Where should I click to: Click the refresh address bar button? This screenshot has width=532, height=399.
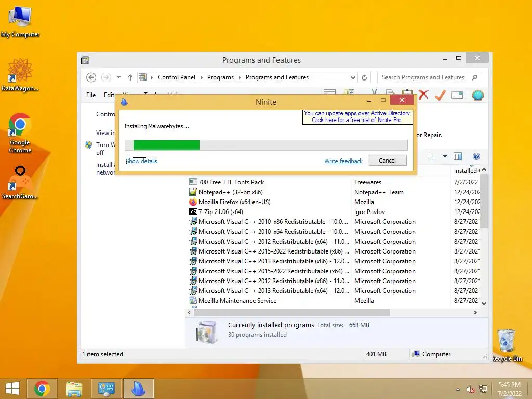[364, 77]
